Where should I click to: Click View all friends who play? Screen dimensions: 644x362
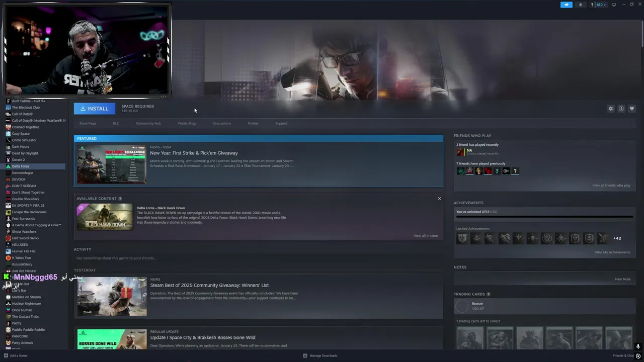(611, 186)
